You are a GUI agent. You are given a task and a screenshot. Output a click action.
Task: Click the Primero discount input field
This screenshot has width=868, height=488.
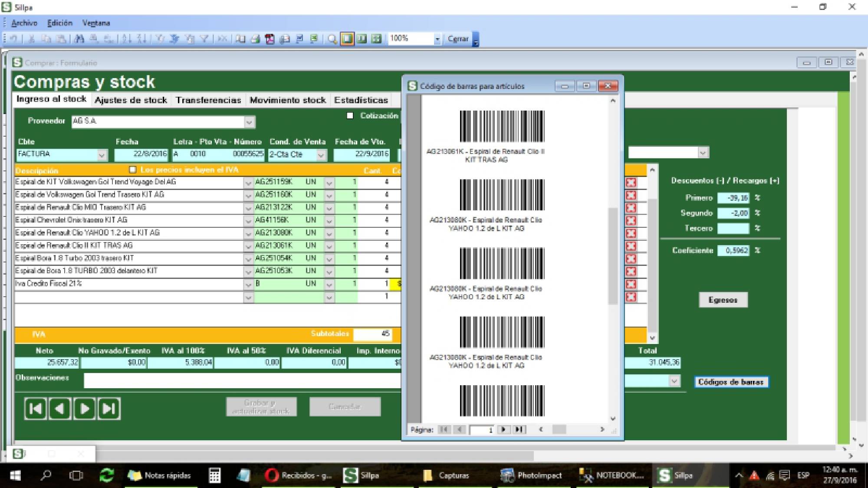[733, 198]
